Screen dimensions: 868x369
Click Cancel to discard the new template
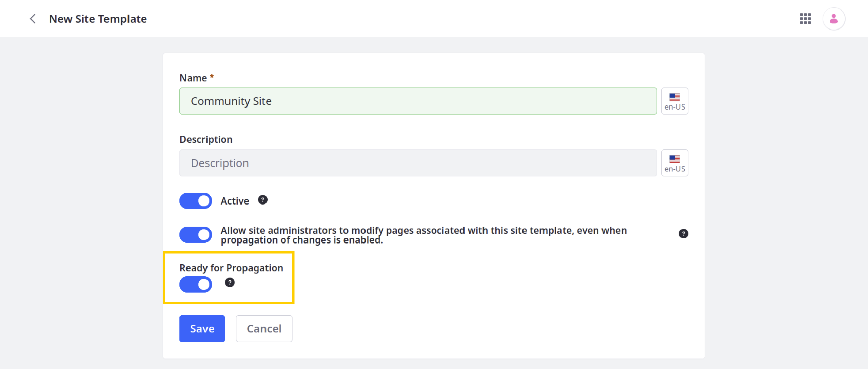(264, 328)
